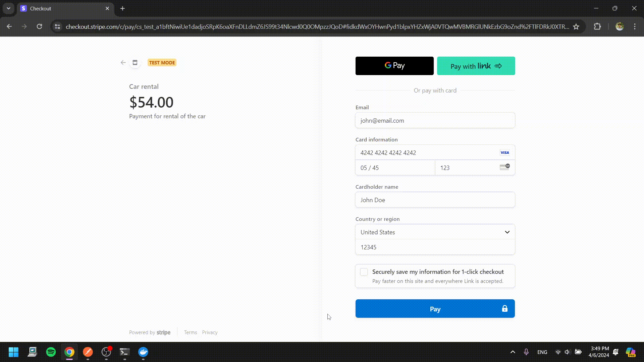This screenshot has height=362, width=644.
Task: Click the Powered by Stripe link
Action: 150,333
